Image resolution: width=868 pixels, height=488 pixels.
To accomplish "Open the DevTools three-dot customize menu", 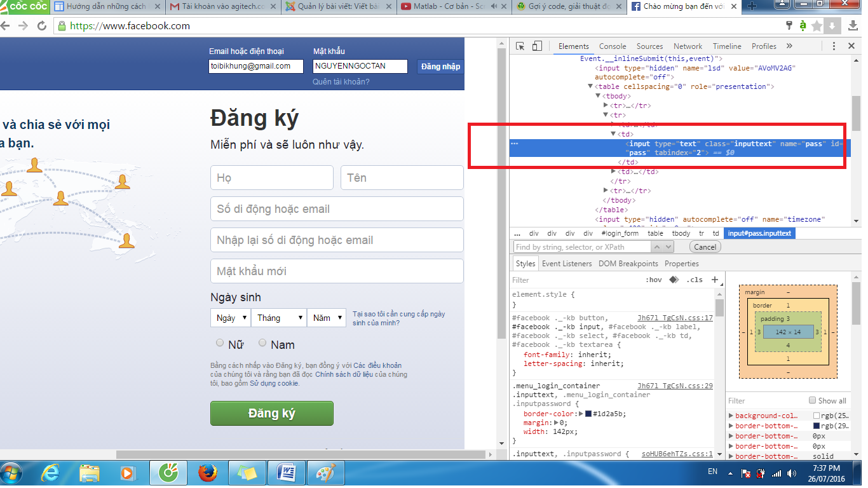I will 834,46.
